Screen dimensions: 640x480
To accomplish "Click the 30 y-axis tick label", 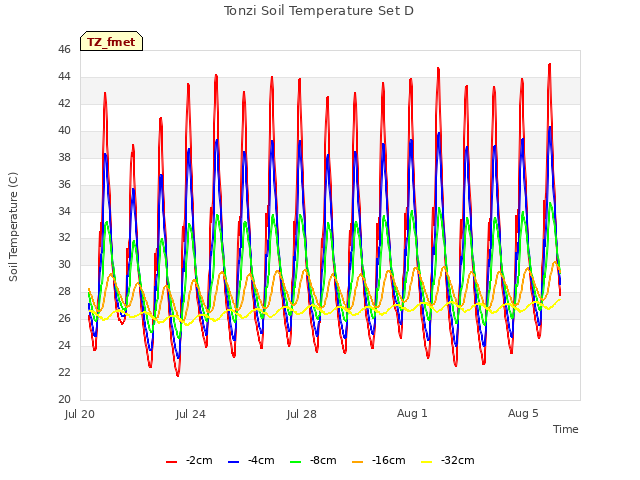I will [x=64, y=264].
